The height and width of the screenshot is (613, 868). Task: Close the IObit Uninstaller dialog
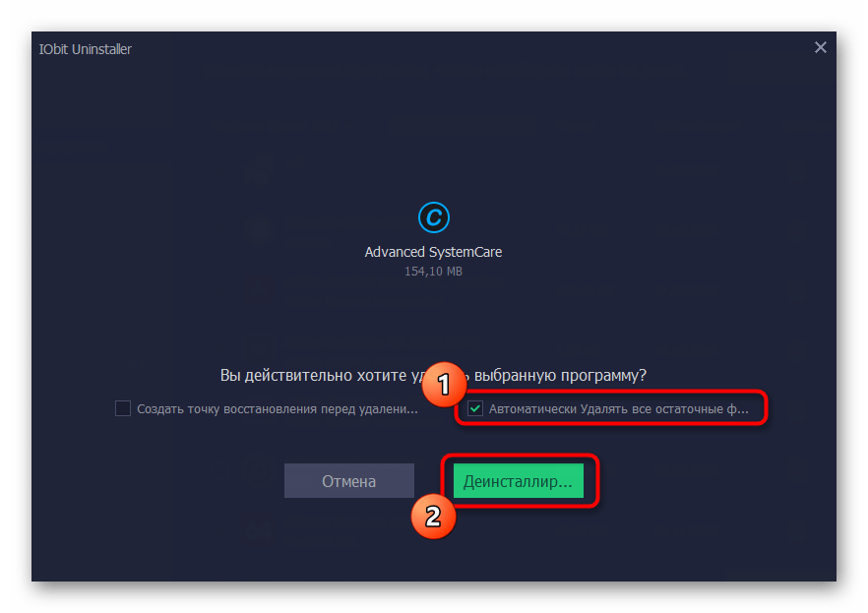(x=821, y=47)
